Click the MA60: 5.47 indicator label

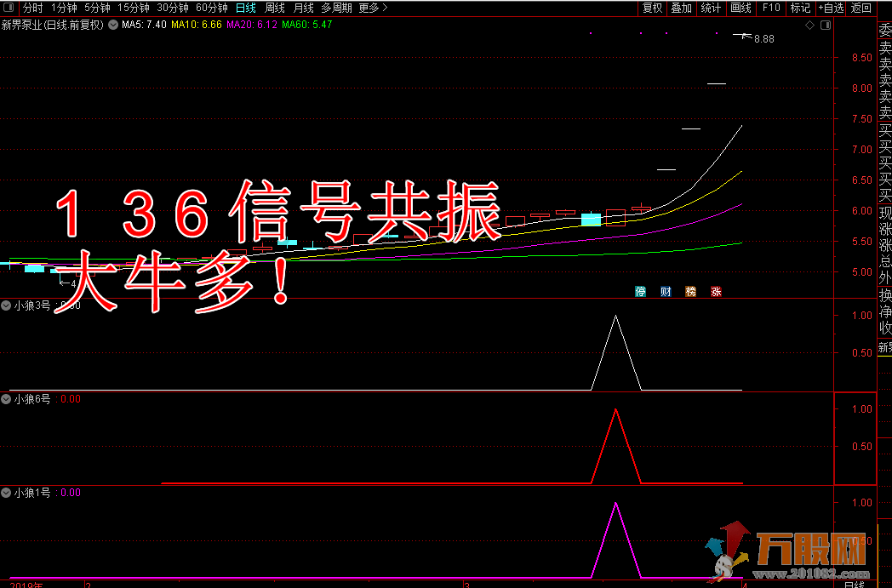pos(306,25)
